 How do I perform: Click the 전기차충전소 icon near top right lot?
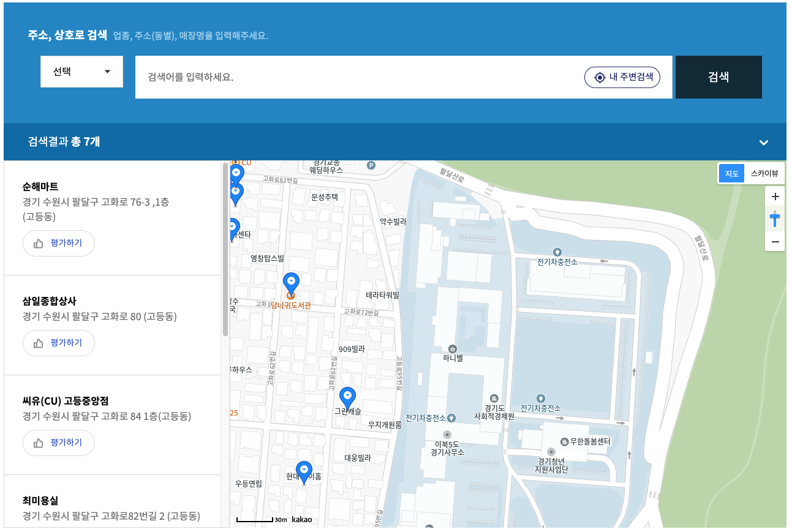tap(557, 252)
